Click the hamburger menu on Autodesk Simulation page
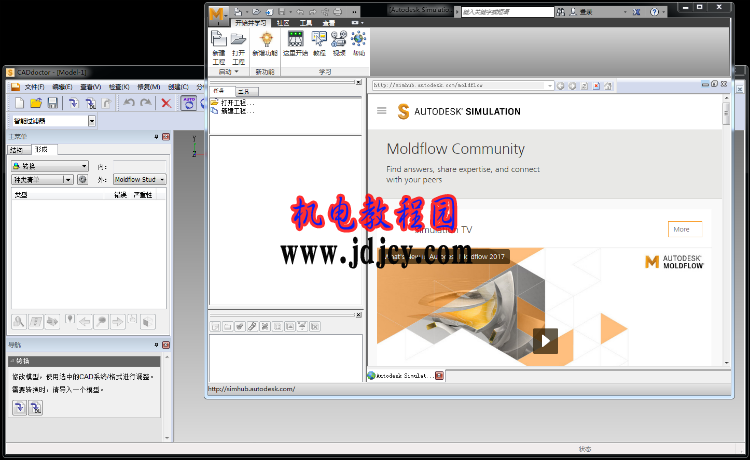This screenshot has height=460, width=750. tap(381, 111)
